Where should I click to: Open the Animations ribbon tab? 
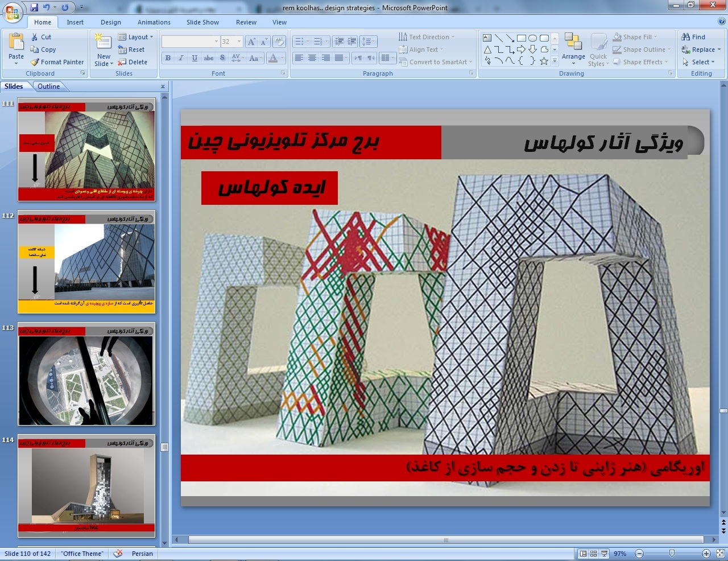point(154,22)
